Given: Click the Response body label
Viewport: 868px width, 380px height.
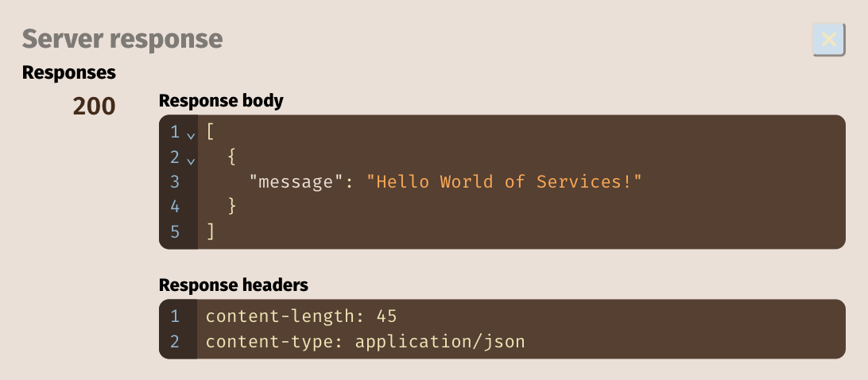Looking at the screenshot, I should pos(221,101).
